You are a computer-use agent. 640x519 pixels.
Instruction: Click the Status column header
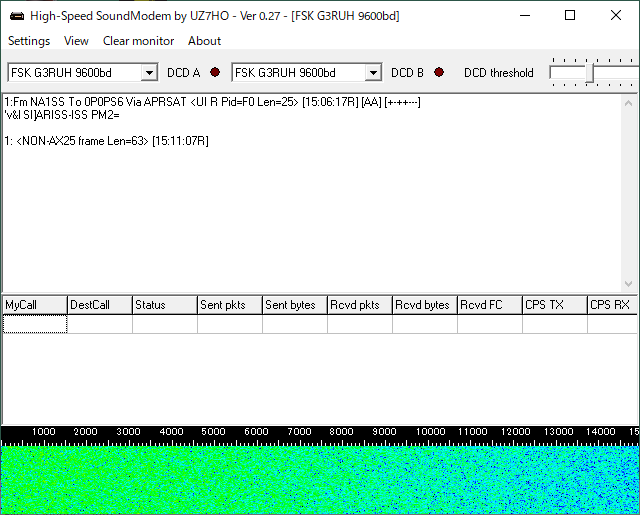point(165,305)
